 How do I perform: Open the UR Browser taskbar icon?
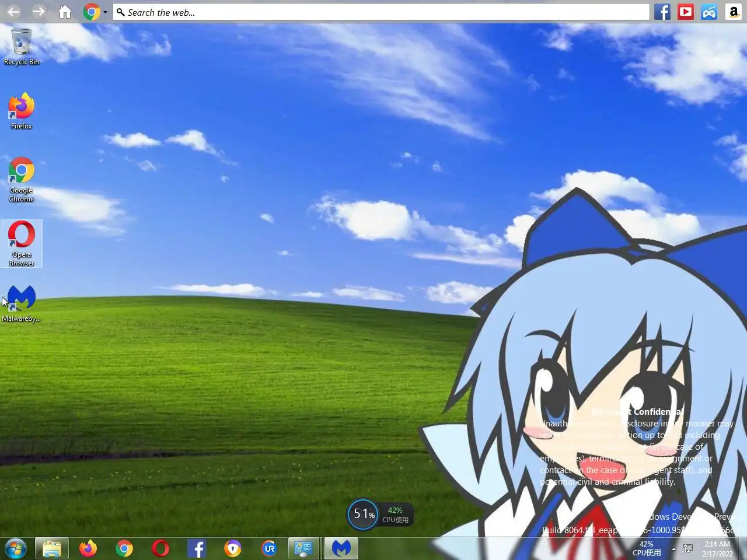(x=269, y=548)
